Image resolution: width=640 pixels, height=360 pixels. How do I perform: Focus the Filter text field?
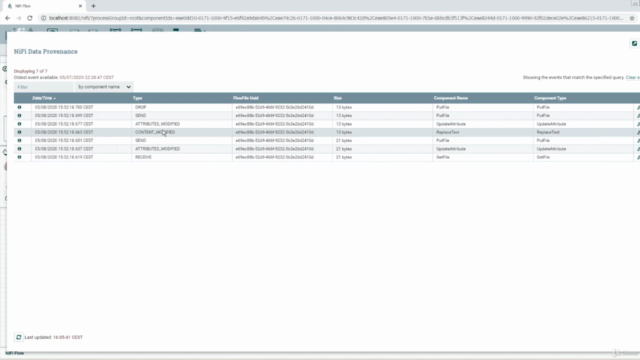pos(44,87)
